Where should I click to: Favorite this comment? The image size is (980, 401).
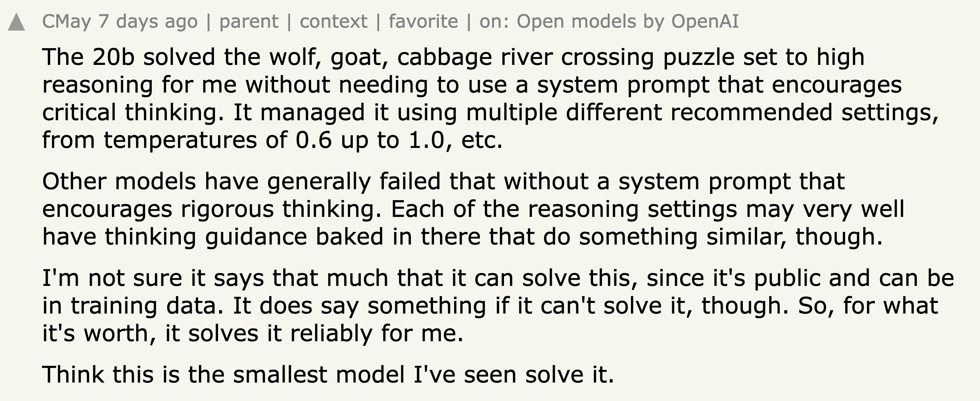[x=423, y=21]
